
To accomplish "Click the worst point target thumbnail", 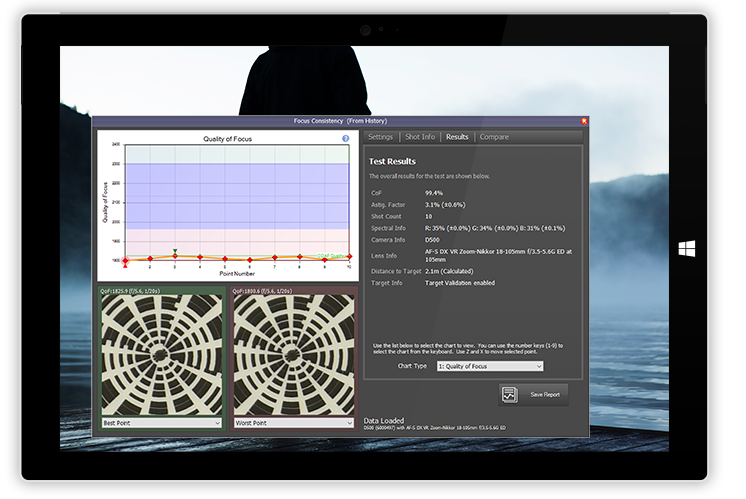I will (x=293, y=354).
